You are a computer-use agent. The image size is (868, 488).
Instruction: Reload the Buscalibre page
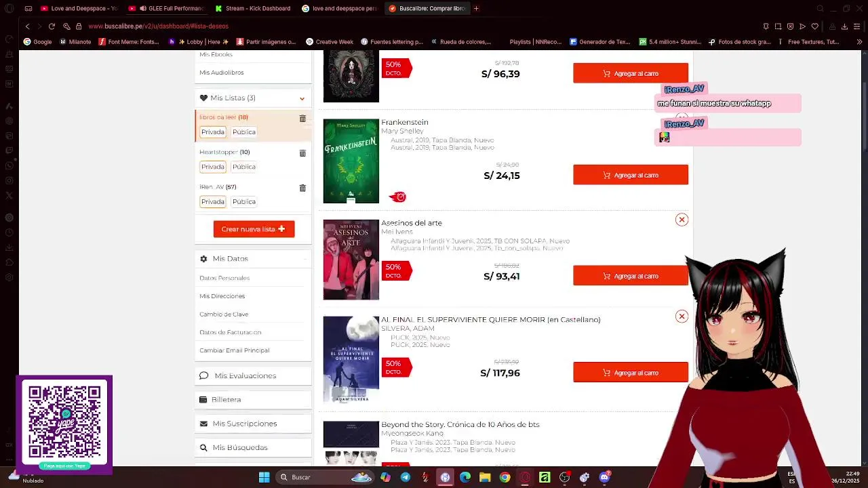[52, 26]
